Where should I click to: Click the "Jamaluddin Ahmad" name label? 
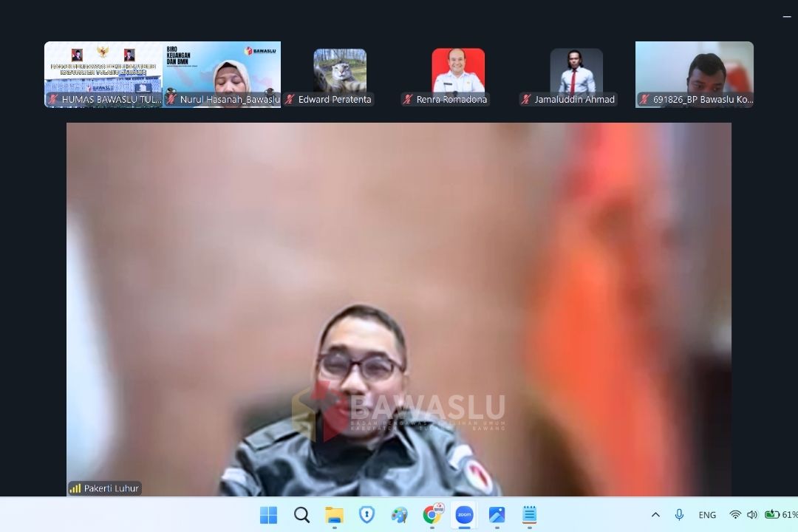click(574, 99)
